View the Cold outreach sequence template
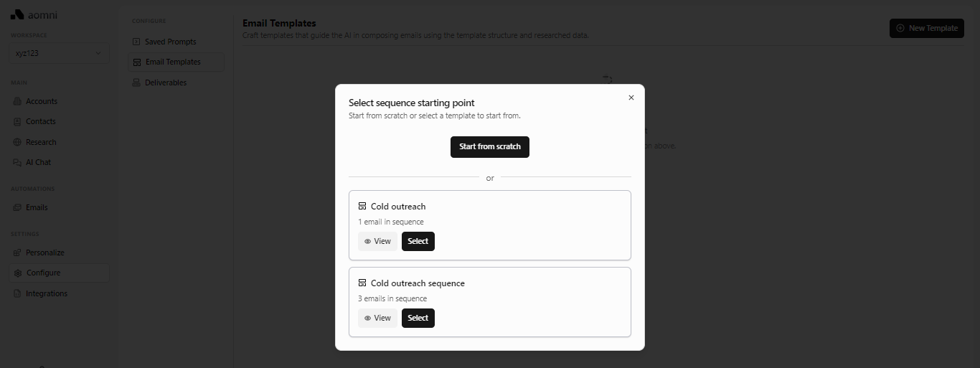 click(x=377, y=318)
